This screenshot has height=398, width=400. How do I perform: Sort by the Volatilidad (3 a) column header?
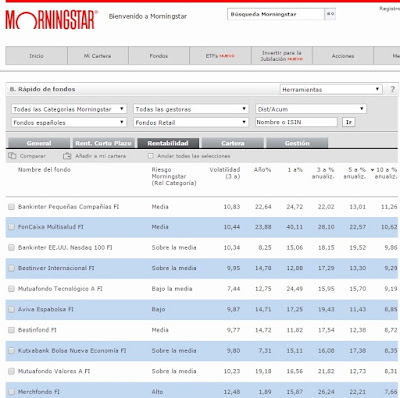225,173
